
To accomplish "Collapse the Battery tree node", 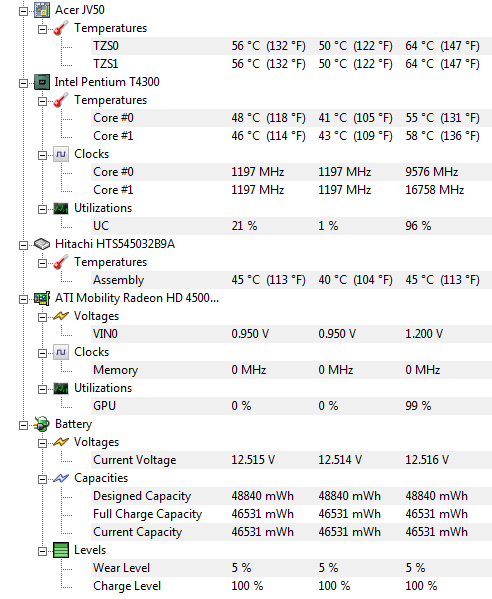I will point(23,425).
